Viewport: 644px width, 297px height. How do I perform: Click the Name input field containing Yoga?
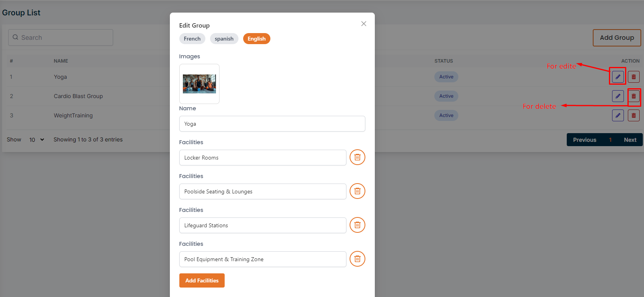point(272,124)
